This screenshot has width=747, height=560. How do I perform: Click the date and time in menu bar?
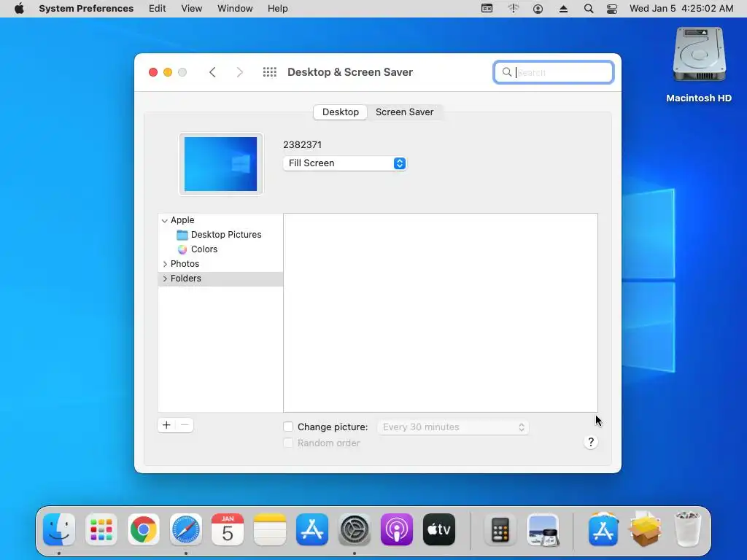681,9
